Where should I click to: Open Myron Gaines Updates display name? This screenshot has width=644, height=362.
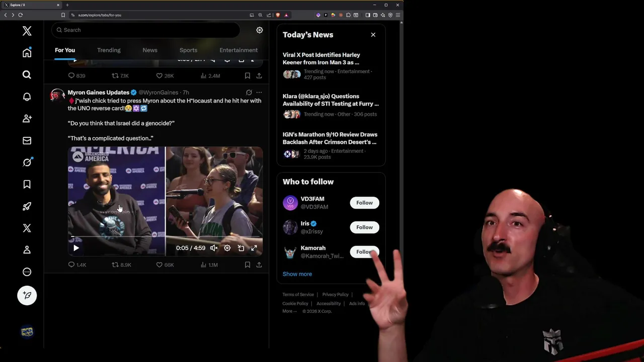click(x=99, y=93)
